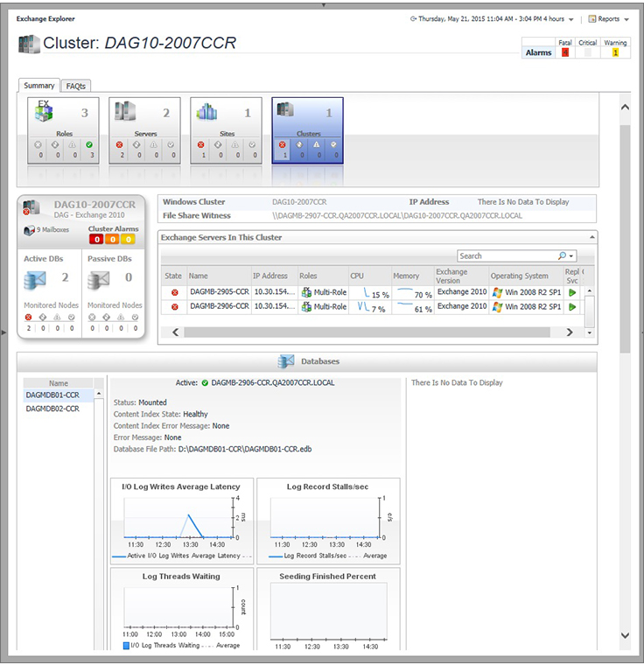Click the Windows OS icon for DAGMB-2905-CCR

click(497, 292)
